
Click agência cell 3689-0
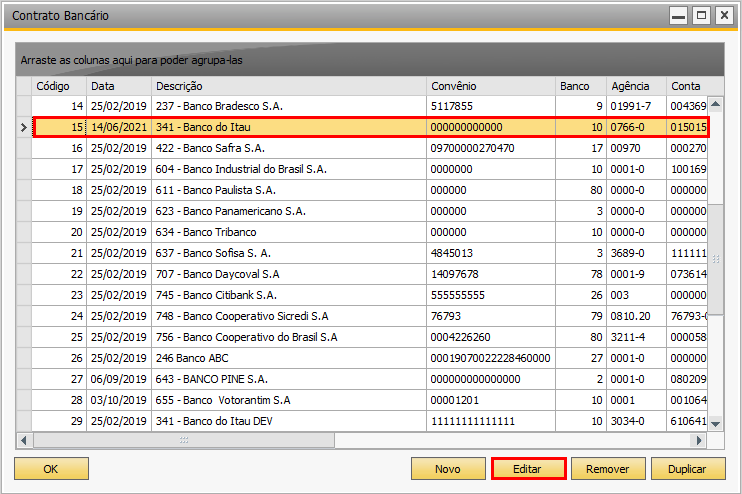636,253
